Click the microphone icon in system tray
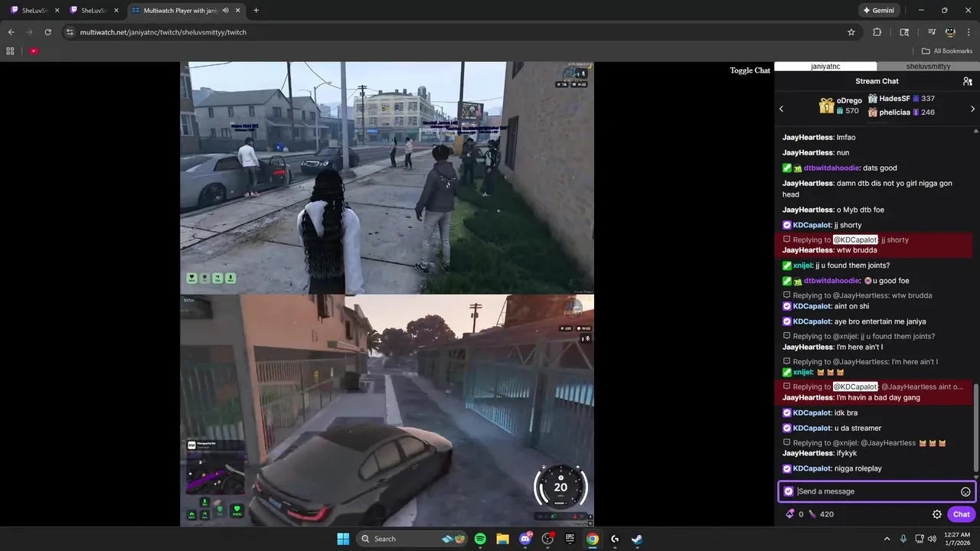This screenshot has height=551, width=980. click(x=903, y=539)
